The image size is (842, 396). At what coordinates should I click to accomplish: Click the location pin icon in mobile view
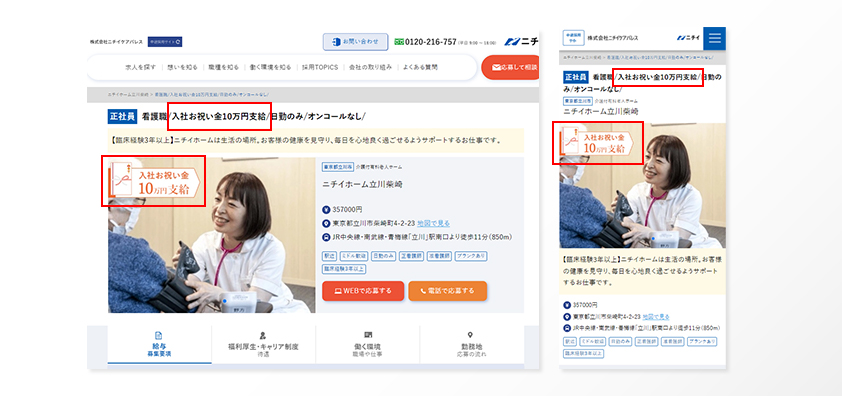(567, 317)
